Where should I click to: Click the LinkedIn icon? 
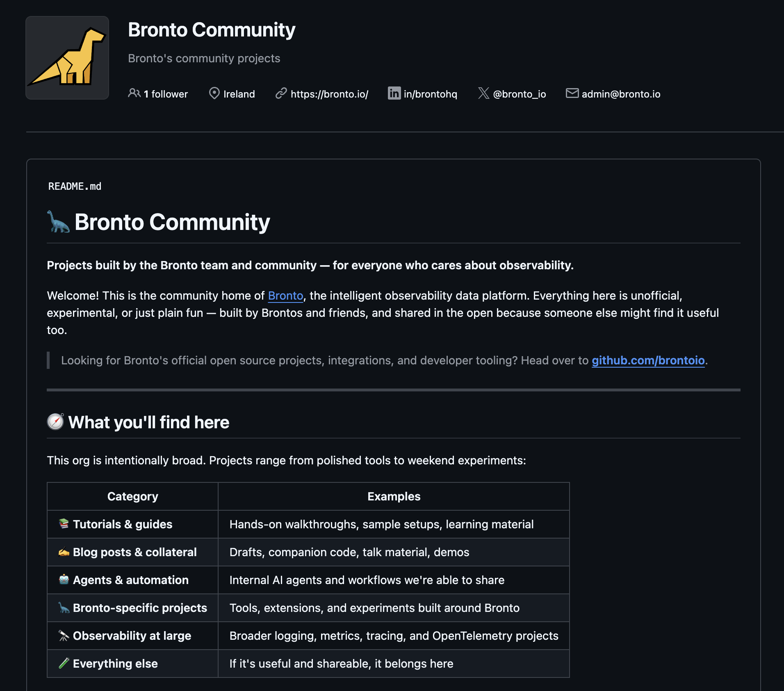tap(394, 93)
